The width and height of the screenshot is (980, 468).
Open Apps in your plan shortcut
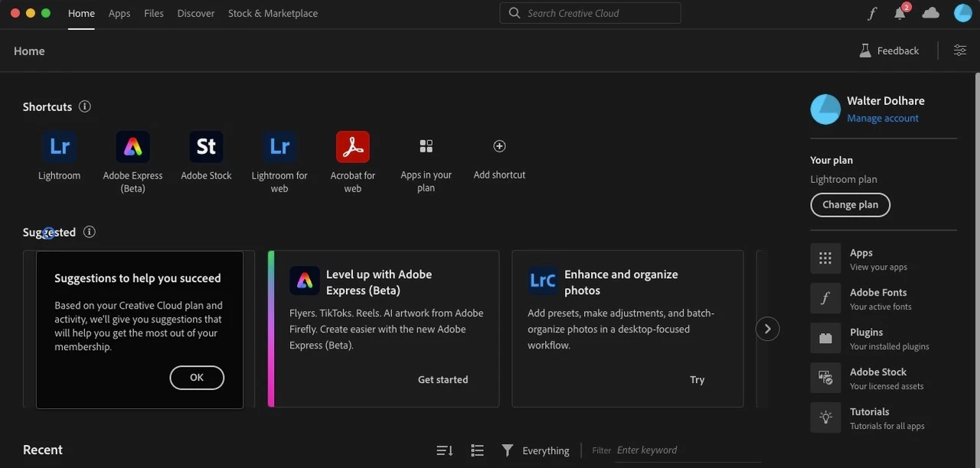[426, 146]
